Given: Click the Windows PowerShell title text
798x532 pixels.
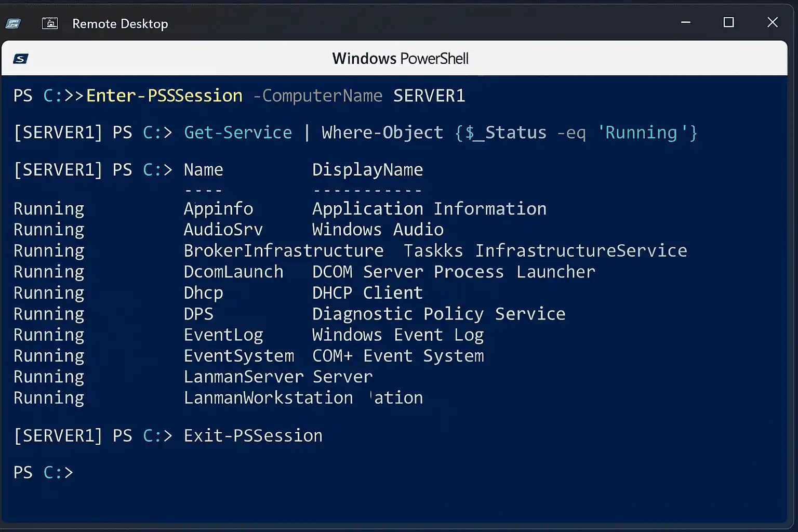Looking at the screenshot, I should pos(400,59).
